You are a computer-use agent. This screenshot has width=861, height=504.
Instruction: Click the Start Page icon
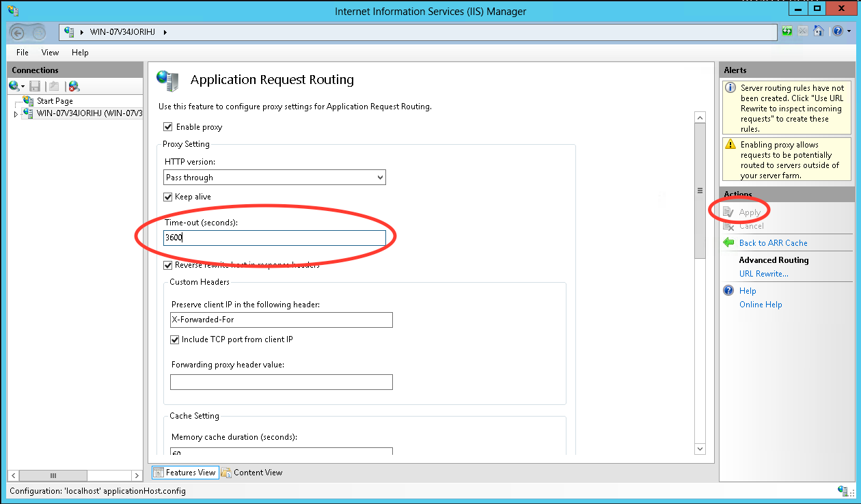[x=28, y=101]
